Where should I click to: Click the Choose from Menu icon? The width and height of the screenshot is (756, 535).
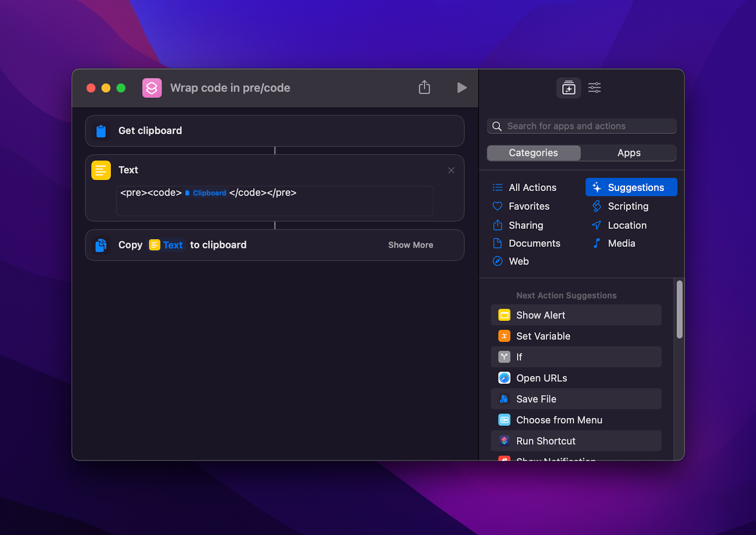(x=504, y=420)
